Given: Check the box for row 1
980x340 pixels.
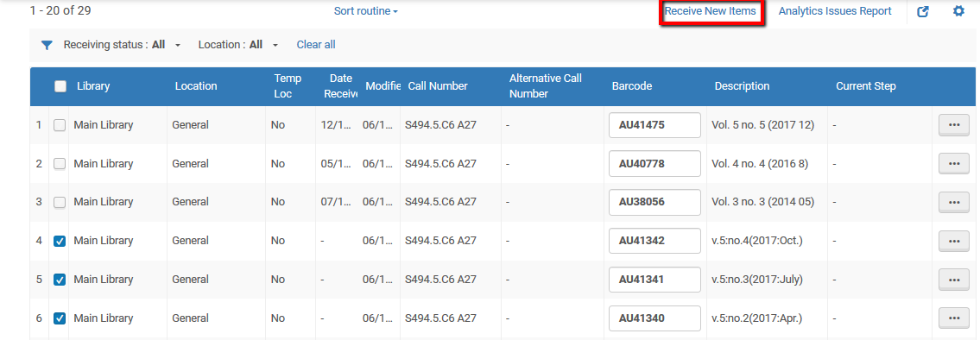Looking at the screenshot, I should pos(60,125).
